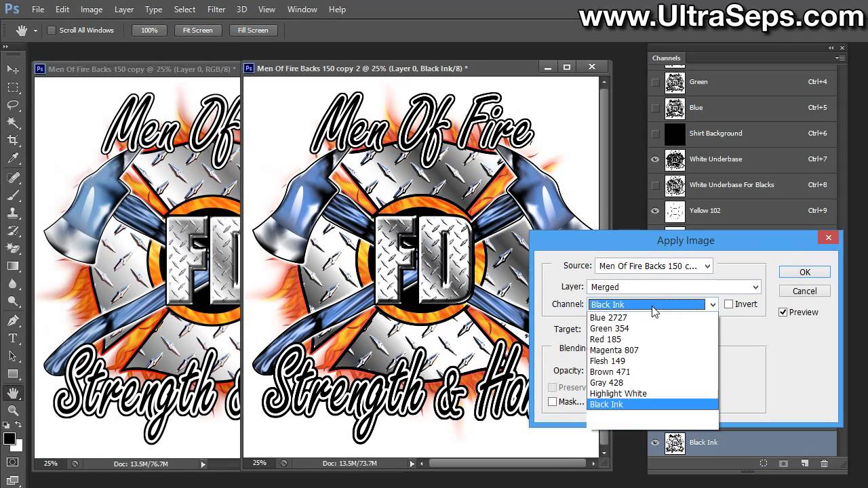Hide the White Underbase channel
Screen dimensions: 868x488
(655, 159)
